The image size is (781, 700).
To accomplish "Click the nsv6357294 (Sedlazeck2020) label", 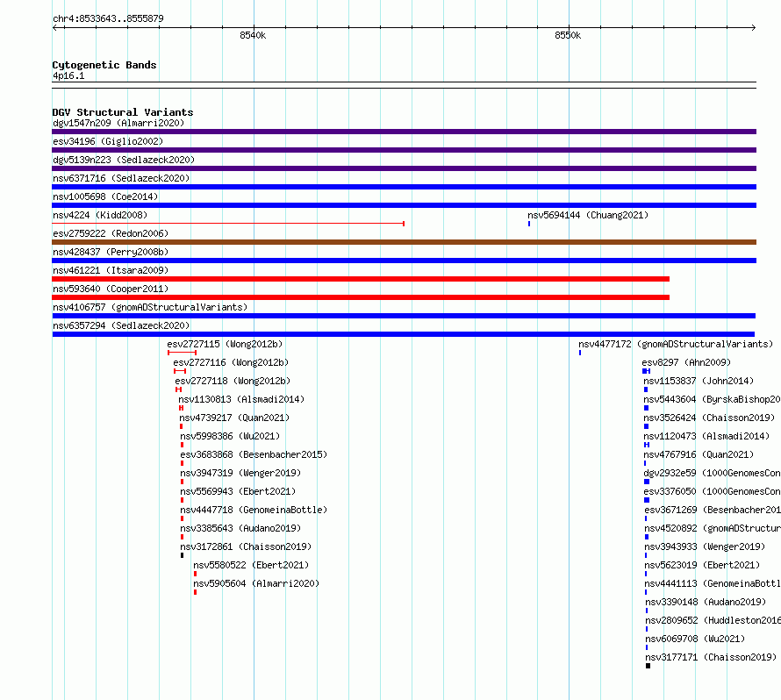I will click(x=121, y=325).
